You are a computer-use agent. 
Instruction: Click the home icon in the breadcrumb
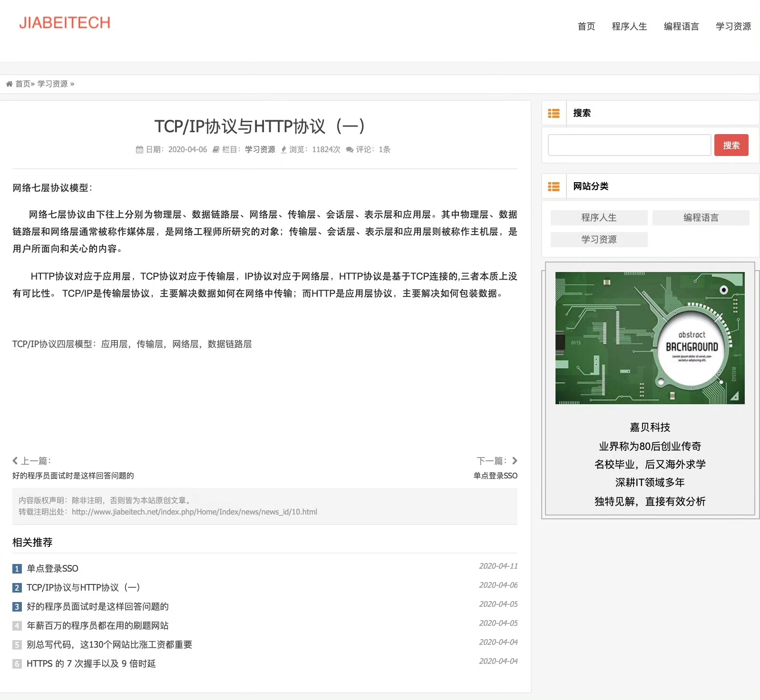click(9, 84)
